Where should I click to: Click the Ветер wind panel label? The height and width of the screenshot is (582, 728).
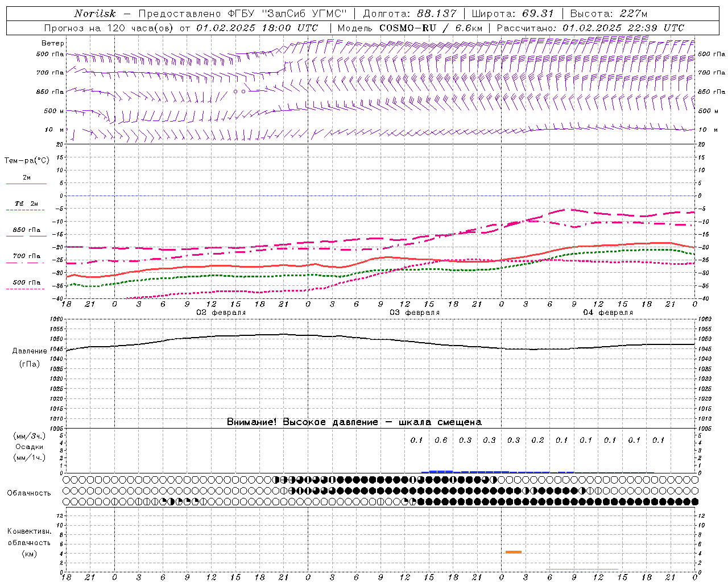pyautogui.click(x=53, y=43)
